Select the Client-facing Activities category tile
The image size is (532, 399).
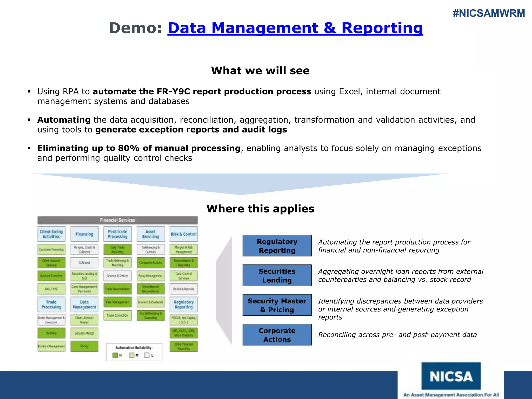(x=51, y=234)
